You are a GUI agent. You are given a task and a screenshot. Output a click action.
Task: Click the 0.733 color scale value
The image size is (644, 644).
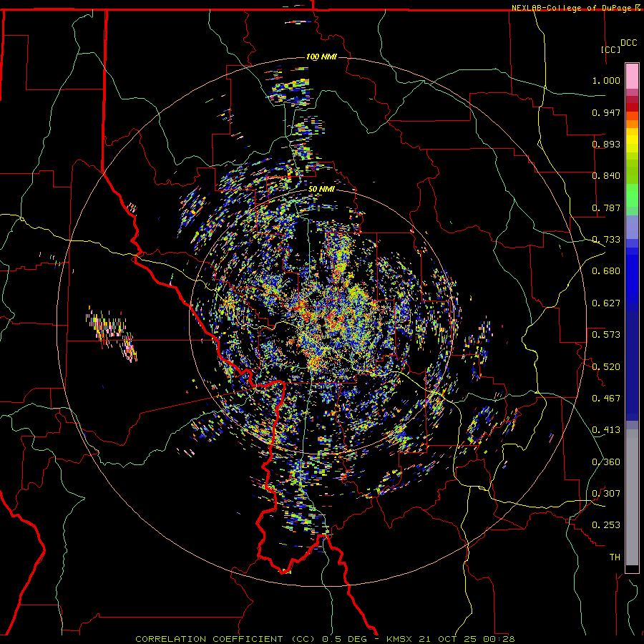606,240
